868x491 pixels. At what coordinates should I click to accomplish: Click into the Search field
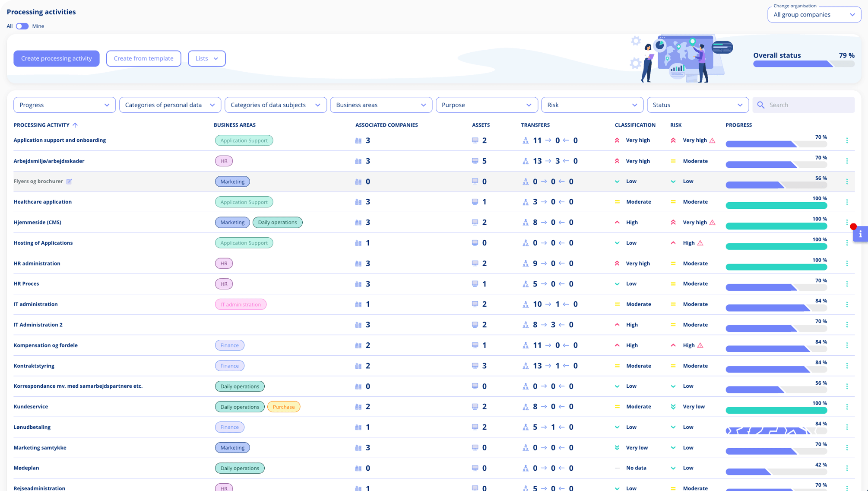tap(803, 105)
